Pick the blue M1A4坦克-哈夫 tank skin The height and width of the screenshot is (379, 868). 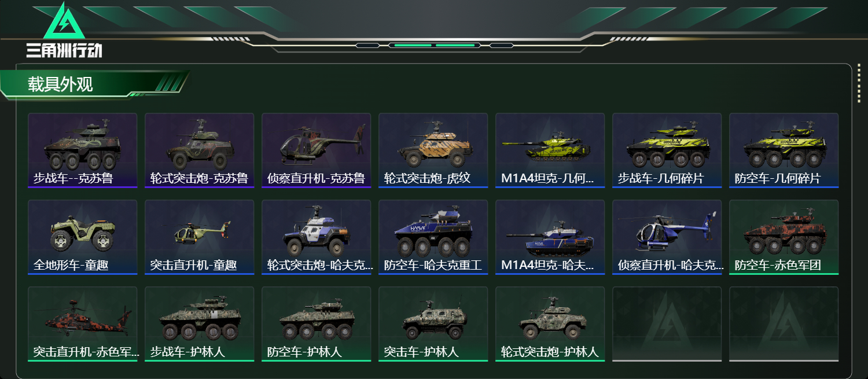[x=550, y=237]
